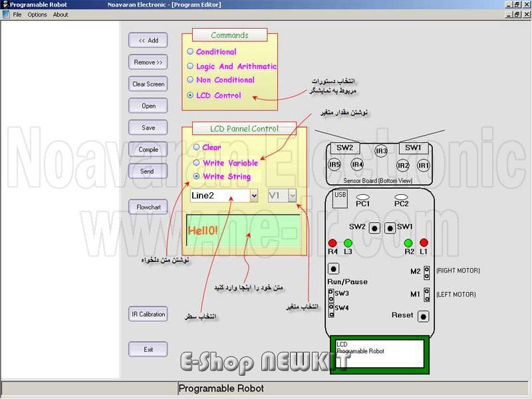Open the Options menu
The width and height of the screenshot is (532, 399).
[x=37, y=15]
